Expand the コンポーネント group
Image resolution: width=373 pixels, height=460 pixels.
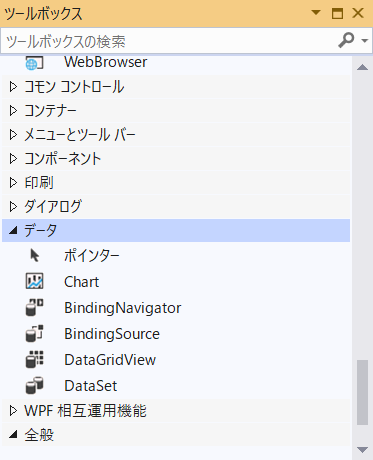[x=13, y=159]
